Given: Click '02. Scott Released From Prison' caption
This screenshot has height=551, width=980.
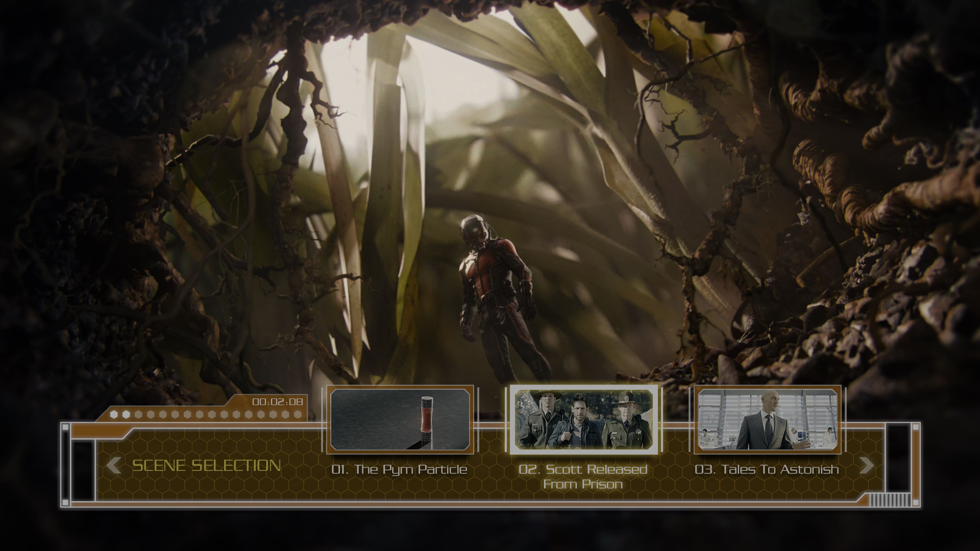Looking at the screenshot, I should tap(583, 477).
